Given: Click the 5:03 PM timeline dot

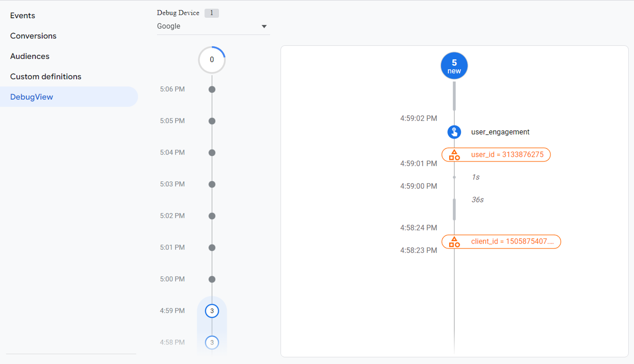Looking at the screenshot, I should [x=212, y=184].
